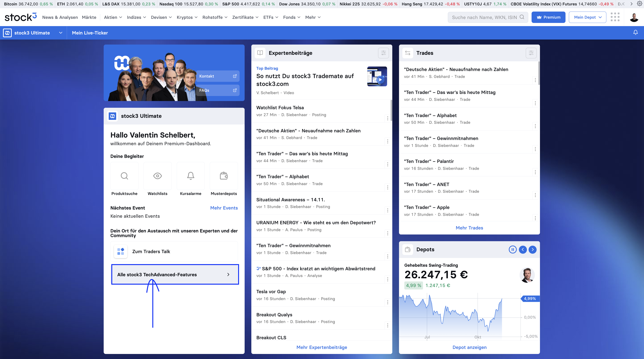Open options for Expertenbeiträge Deutsche Aktien post

387,141
